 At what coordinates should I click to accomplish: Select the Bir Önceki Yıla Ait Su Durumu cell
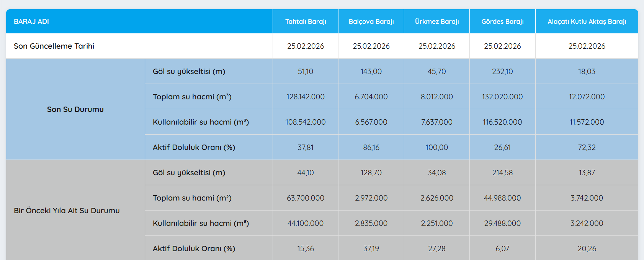click(x=67, y=211)
